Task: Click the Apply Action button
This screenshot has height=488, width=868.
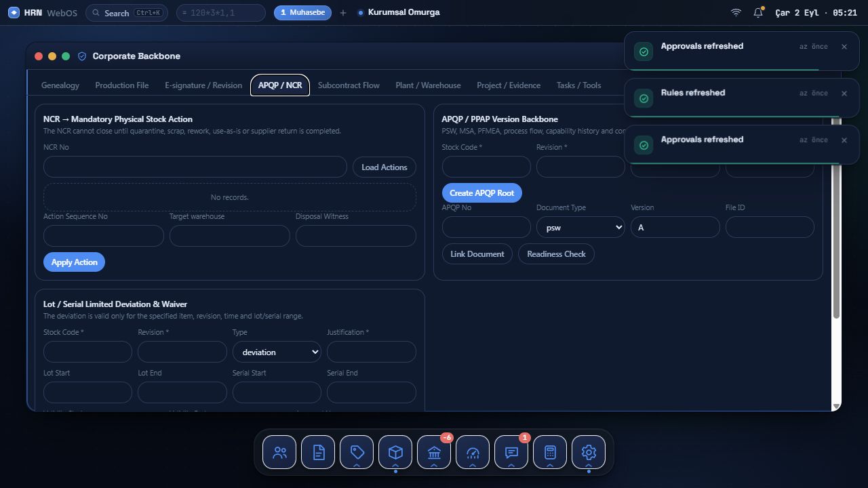Action: click(x=74, y=262)
